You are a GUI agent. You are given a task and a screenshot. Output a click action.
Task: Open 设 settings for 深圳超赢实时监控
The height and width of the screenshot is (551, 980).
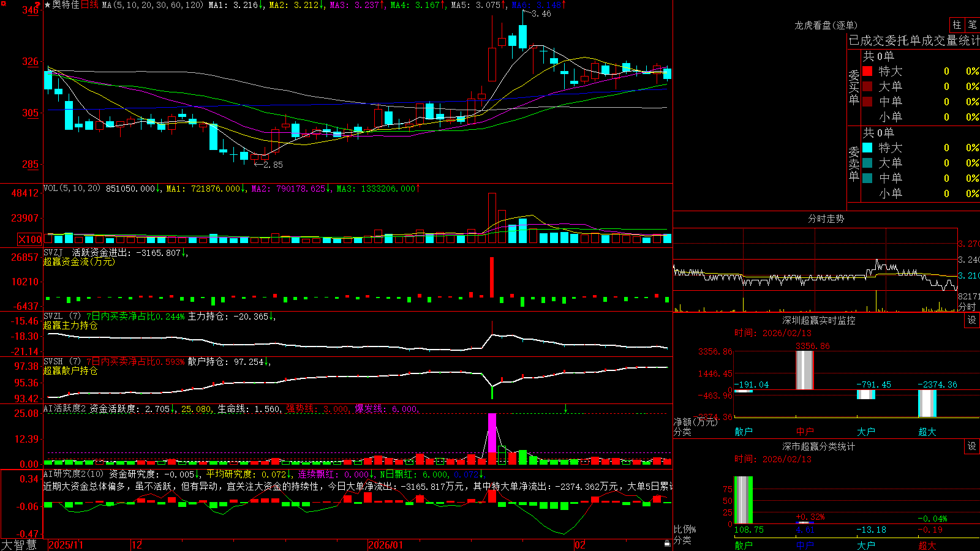972,320
